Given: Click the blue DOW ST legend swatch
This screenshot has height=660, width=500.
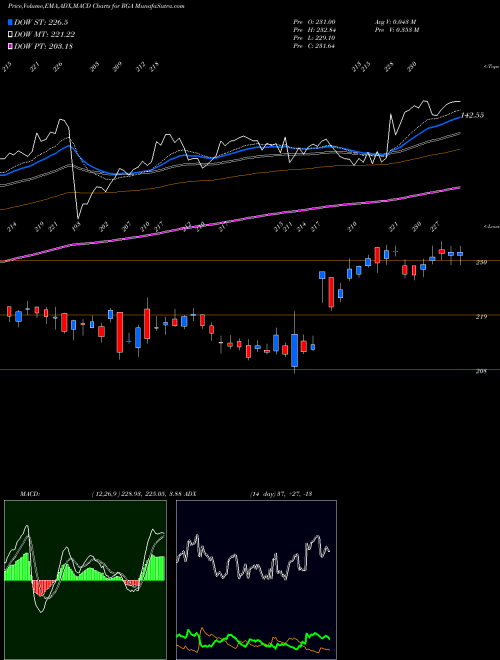Looking at the screenshot, I should [x=10, y=22].
